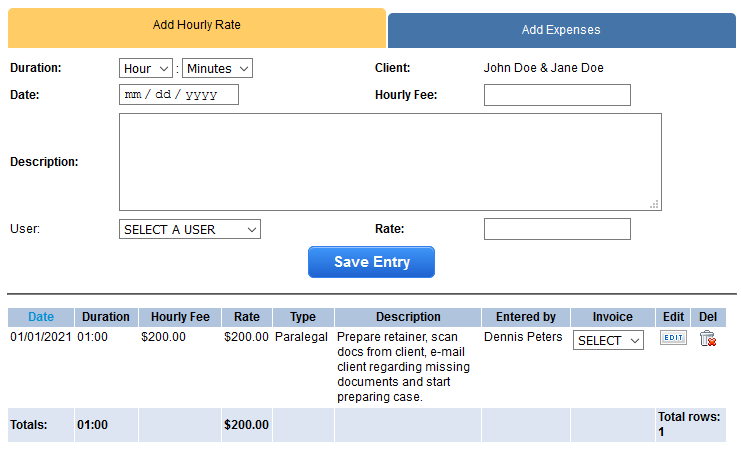Click the Edit icon for the Paralegal entry
Image resolution: width=741 pixels, height=450 pixels.
click(x=673, y=338)
